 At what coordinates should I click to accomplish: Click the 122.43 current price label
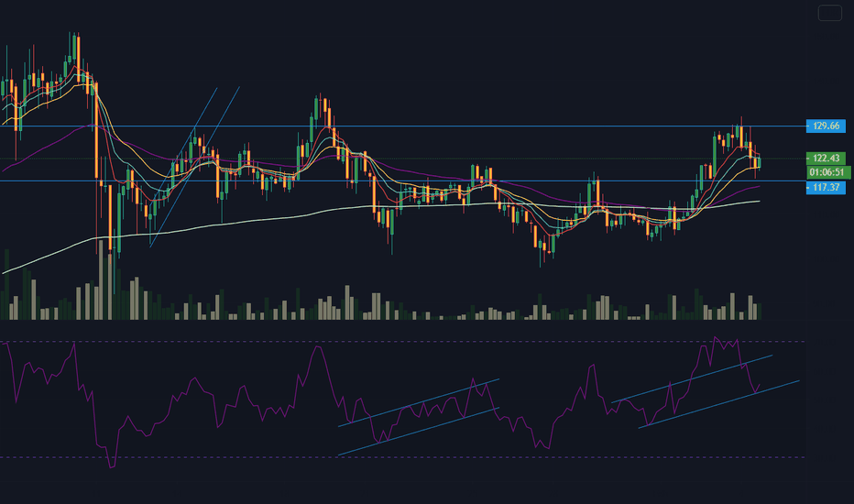pyautogui.click(x=826, y=158)
